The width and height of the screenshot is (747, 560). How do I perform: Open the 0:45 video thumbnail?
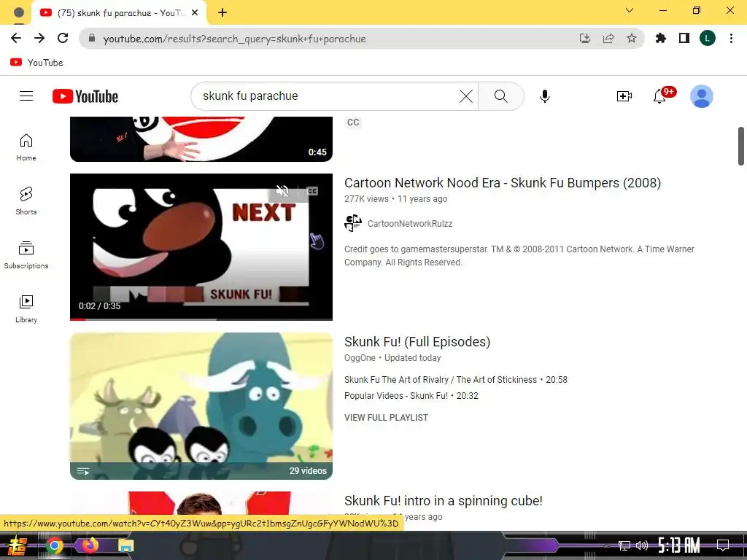[x=201, y=139]
